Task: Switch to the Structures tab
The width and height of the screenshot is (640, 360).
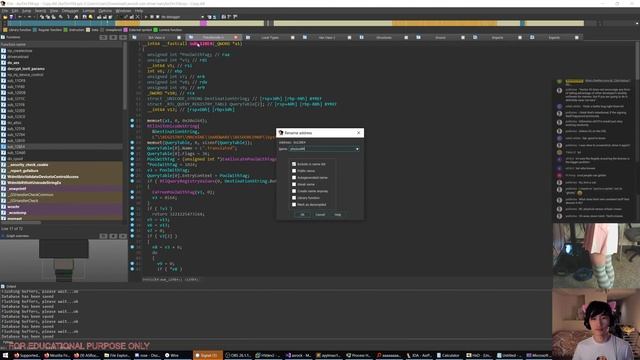Action: point(384,38)
